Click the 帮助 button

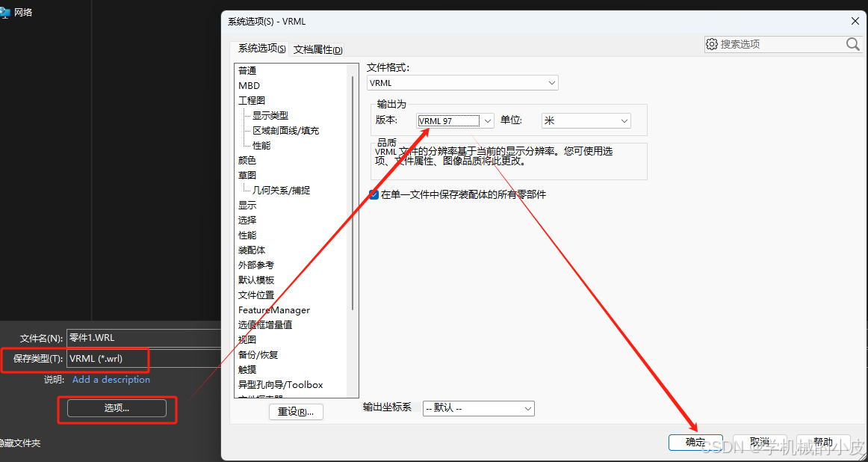tap(823, 442)
